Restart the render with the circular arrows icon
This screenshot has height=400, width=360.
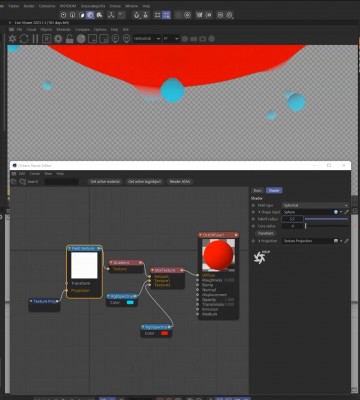click(x=24, y=39)
